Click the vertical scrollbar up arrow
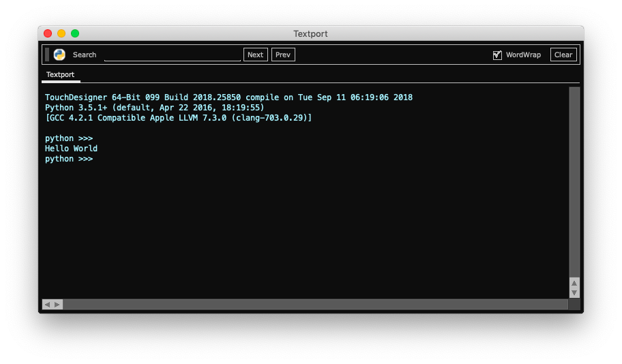This screenshot has height=364, width=622. [574, 283]
